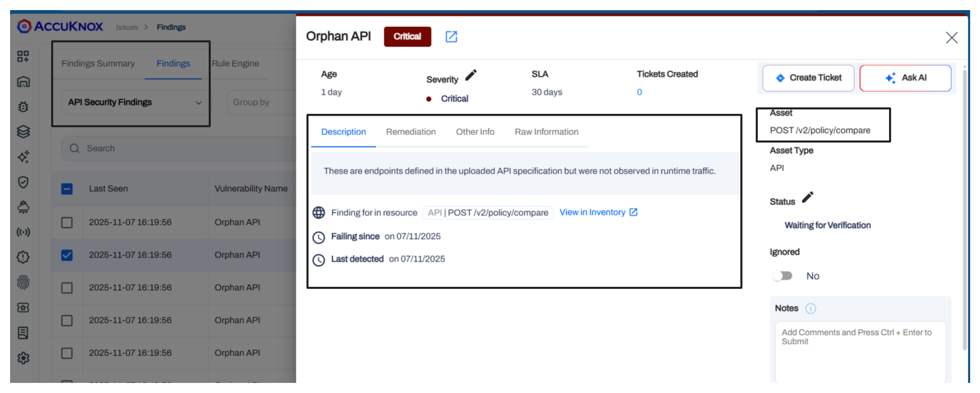
Task: Open the external link icon beside Critical badge
Action: point(451,36)
